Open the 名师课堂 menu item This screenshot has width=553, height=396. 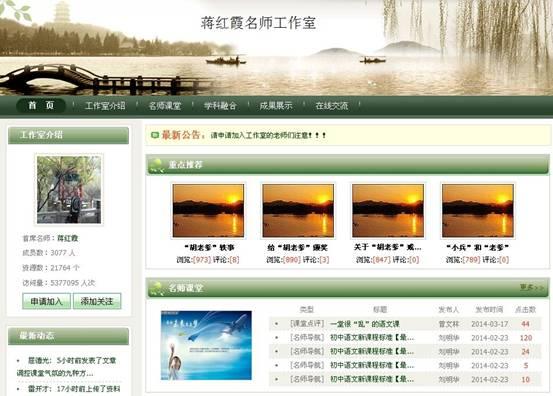pyautogui.click(x=165, y=106)
